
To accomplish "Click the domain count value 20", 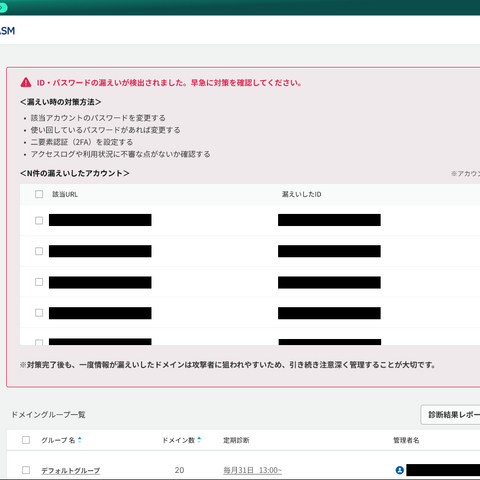I will click(179, 470).
